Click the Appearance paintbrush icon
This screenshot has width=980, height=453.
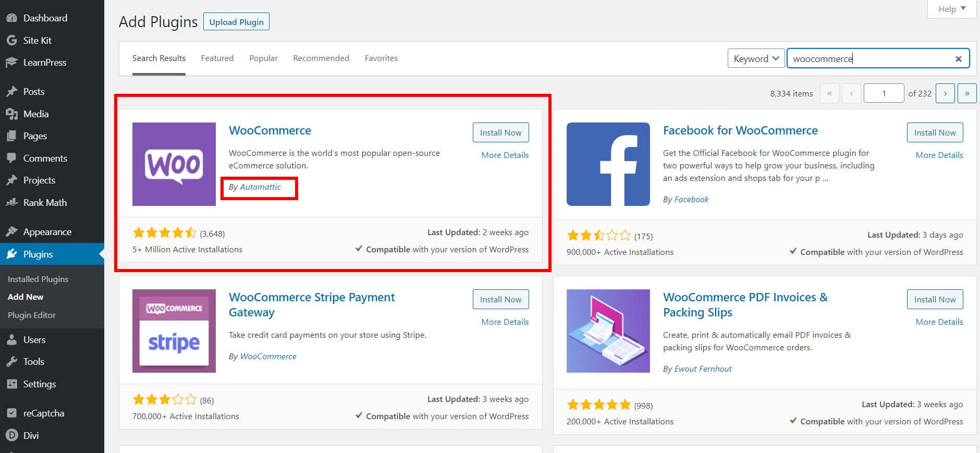(11, 232)
